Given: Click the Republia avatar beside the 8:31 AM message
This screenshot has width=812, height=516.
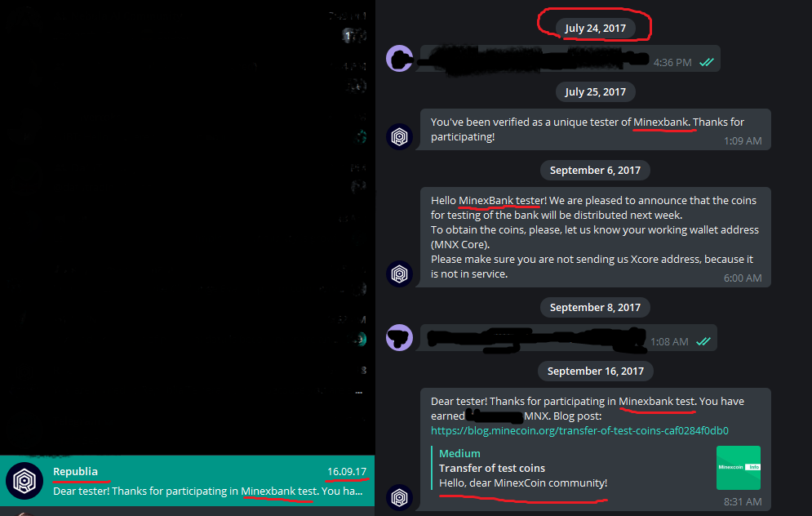Looking at the screenshot, I should pyautogui.click(x=399, y=498).
